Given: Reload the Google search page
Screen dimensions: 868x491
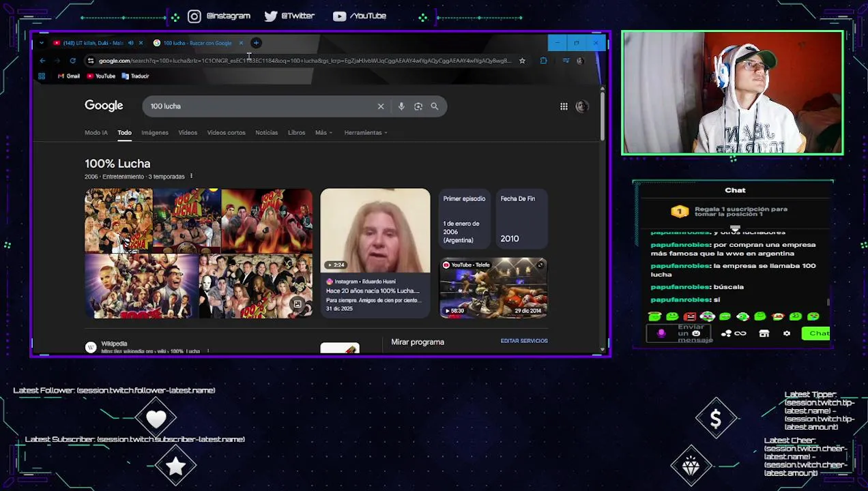Looking at the screenshot, I should point(72,61).
